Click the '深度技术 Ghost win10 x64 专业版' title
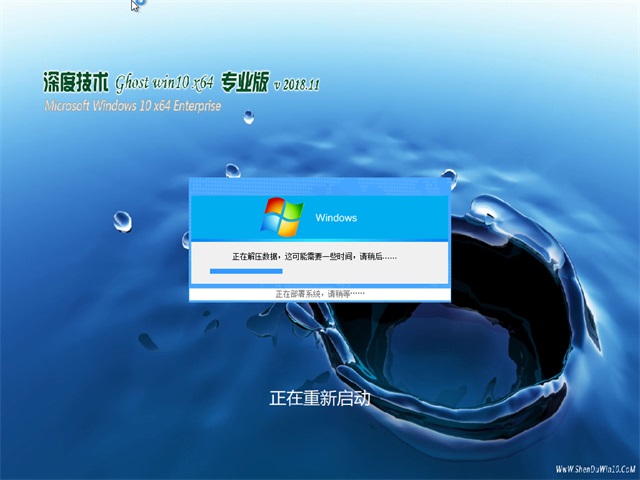 coord(156,83)
